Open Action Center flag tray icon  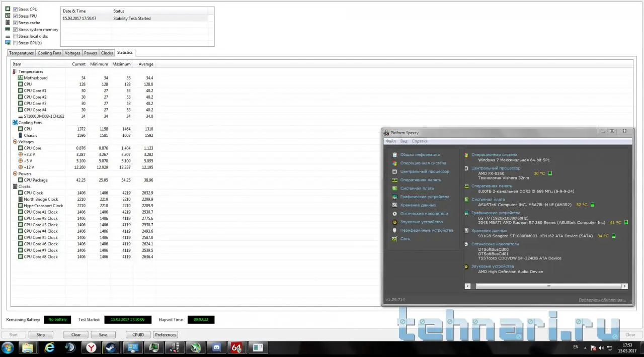tap(594, 348)
